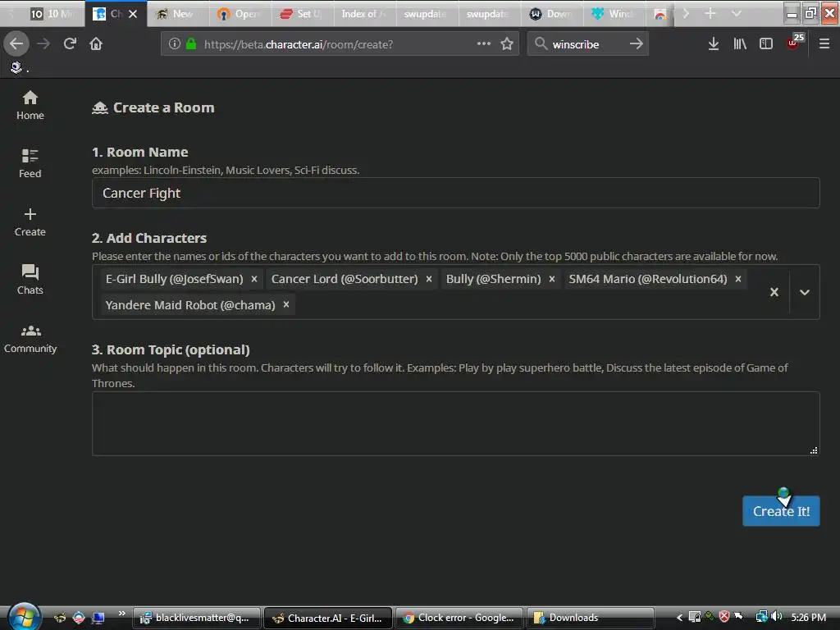This screenshot has width=840, height=630.
Task: Open the Community section
Action: click(x=30, y=339)
